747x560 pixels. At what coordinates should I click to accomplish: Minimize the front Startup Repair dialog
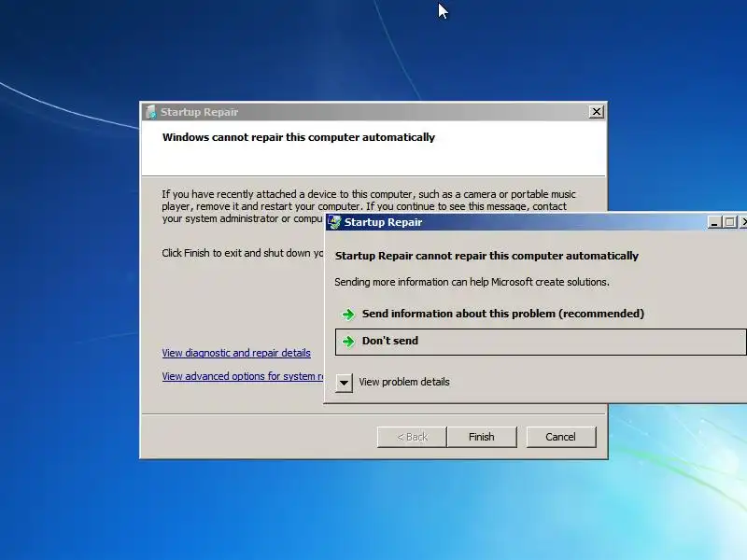pos(714,222)
